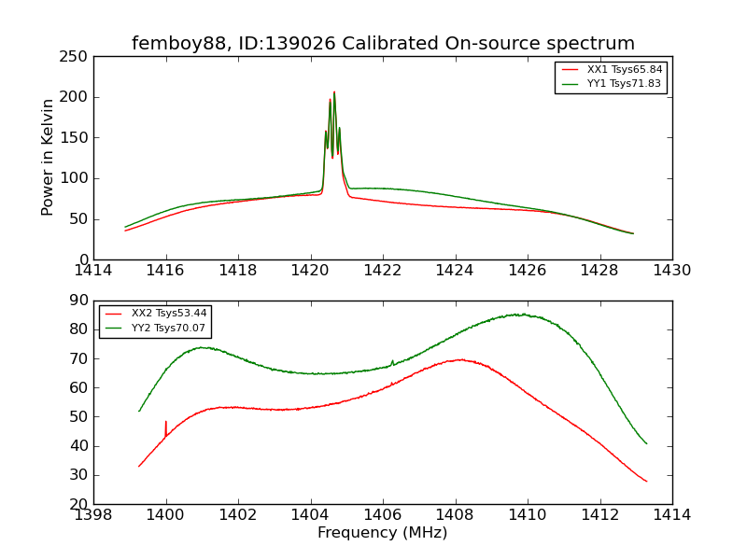
Task: Click the red spike near 1400 MHz in lower plot
Action: (166, 427)
